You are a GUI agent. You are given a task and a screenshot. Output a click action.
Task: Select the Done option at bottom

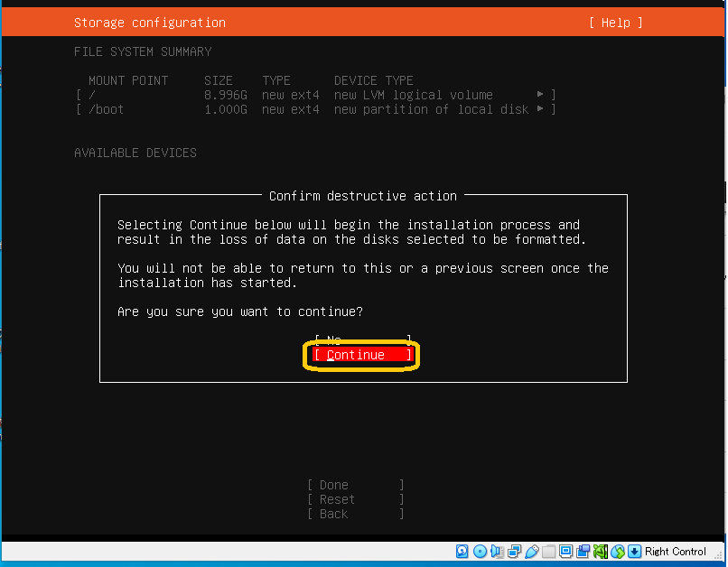355,485
